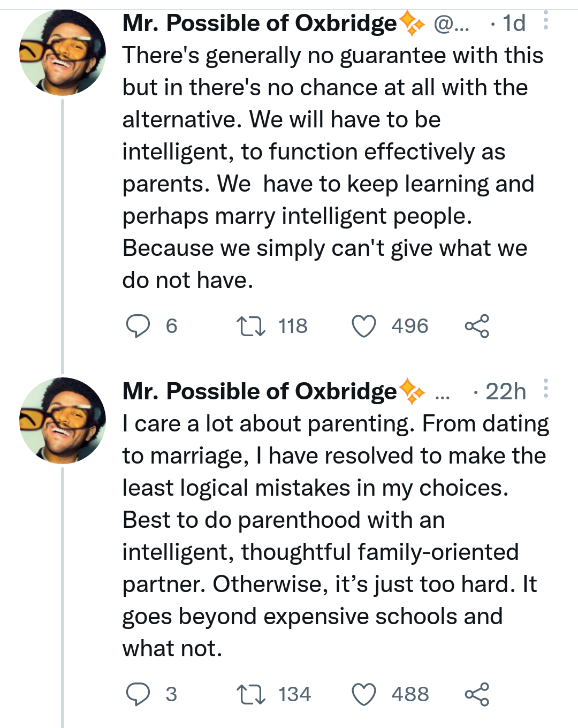This screenshot has height=728, width=578.
Task: View the 118 retweet count
Action: coord(293,326)
